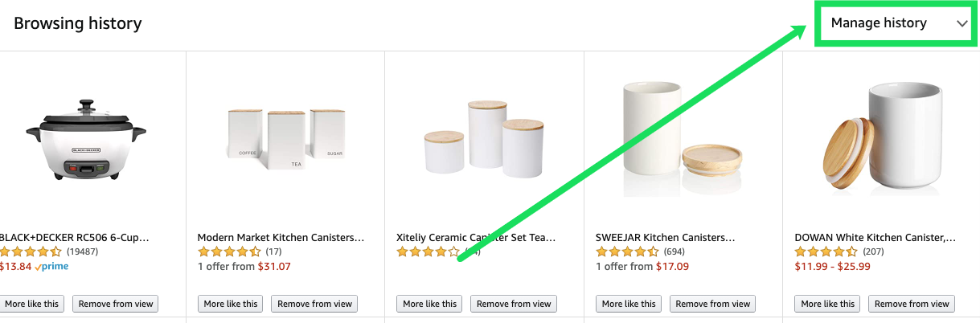This screenshot has width=980, height=323.
Task: Remove SWEEJAR Kitchen Canisters from view
Action: [712, 304]
